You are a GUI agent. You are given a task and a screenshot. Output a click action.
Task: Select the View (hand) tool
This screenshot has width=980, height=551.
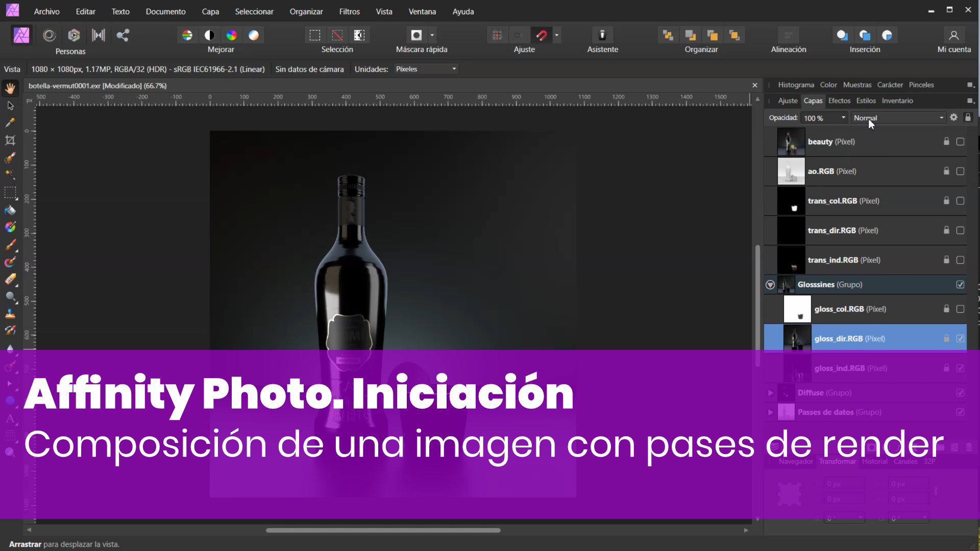10,88
